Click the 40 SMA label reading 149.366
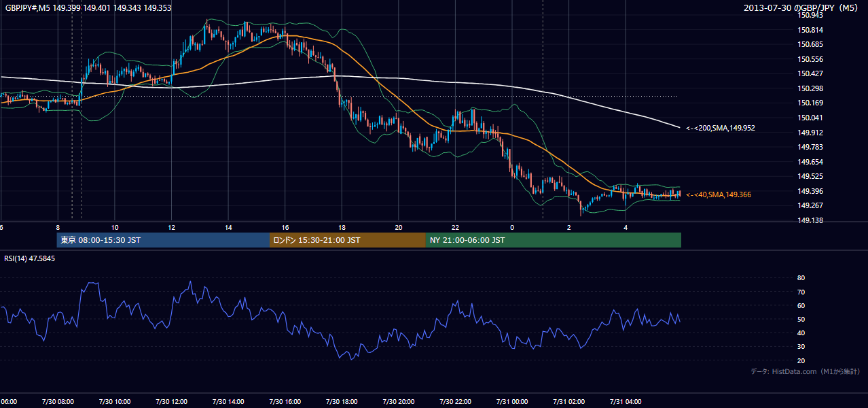Image resolution: width=868 pixels, height=408 pixels. tap(718, 194)
